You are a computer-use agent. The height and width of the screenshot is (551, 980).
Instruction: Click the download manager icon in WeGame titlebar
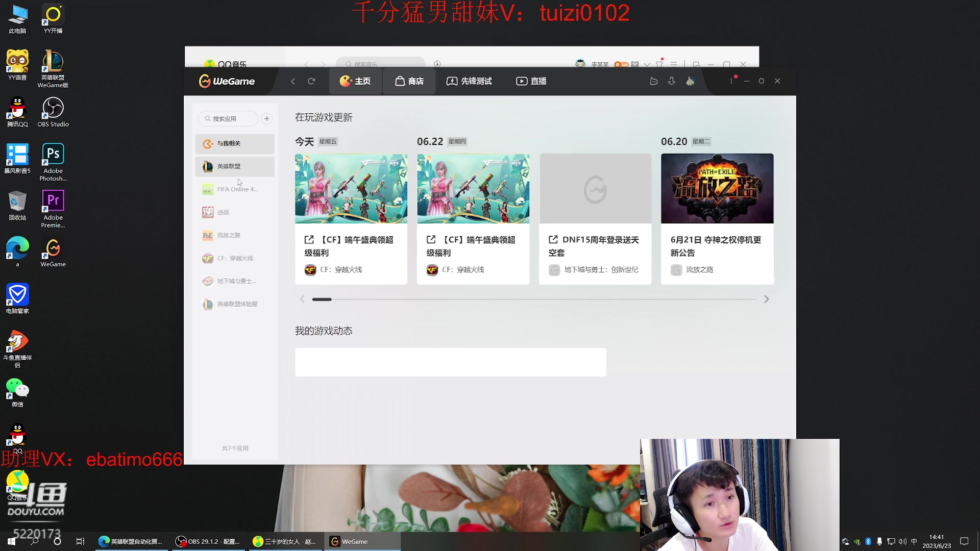click(671, 81)
